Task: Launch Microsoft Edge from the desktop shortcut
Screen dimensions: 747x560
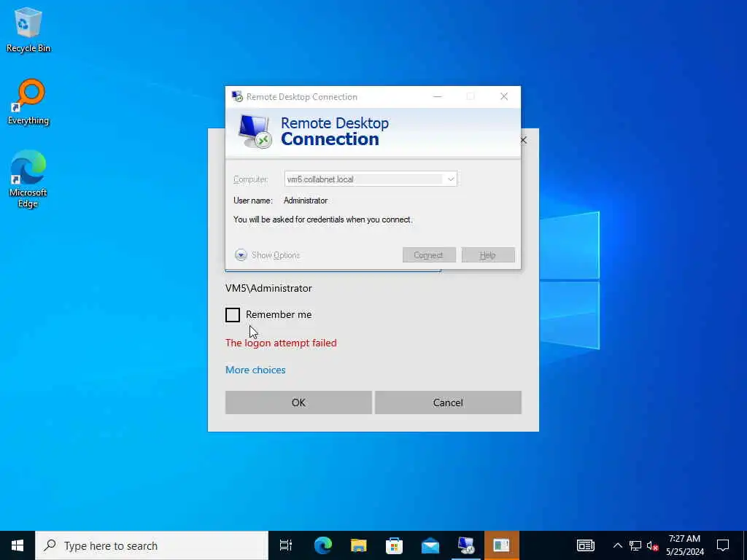Action: [x=28, y=179]
